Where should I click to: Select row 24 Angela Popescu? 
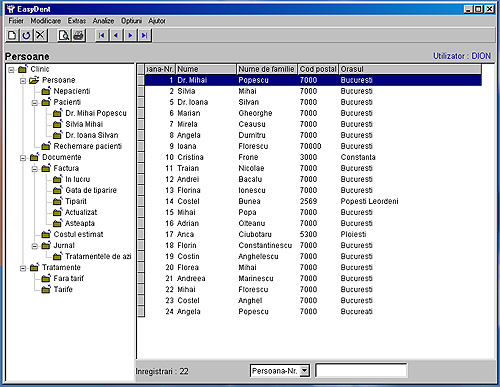(313, 311)
